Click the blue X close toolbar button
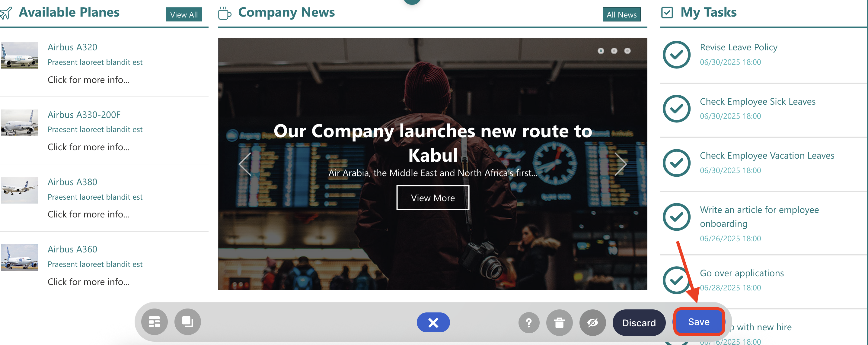The height and width of the screenshot is (345, 868). (433, 322)
